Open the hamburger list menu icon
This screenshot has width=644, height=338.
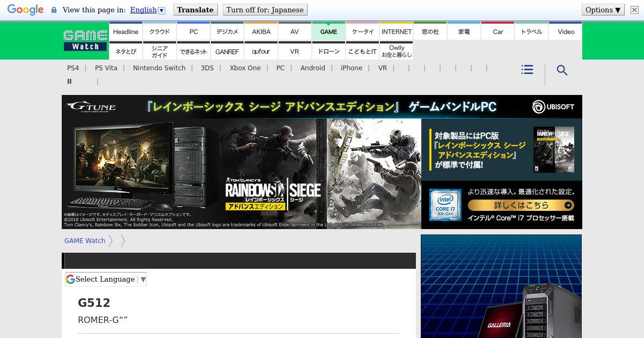click(x=527, y=70)
